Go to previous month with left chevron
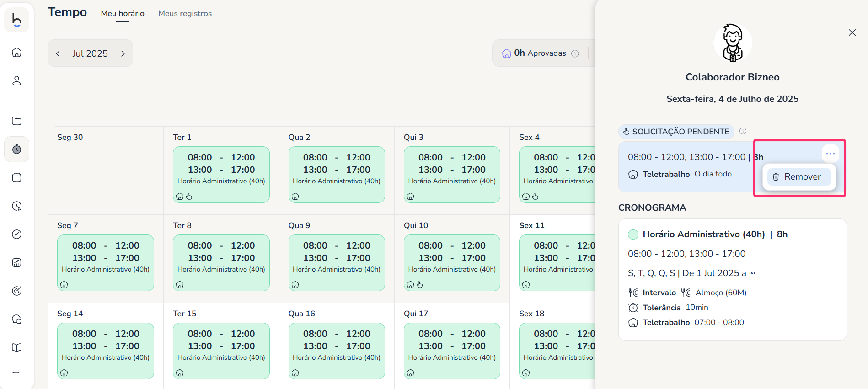Viewport: 868px width, 389px height. [x=58, y=53]
